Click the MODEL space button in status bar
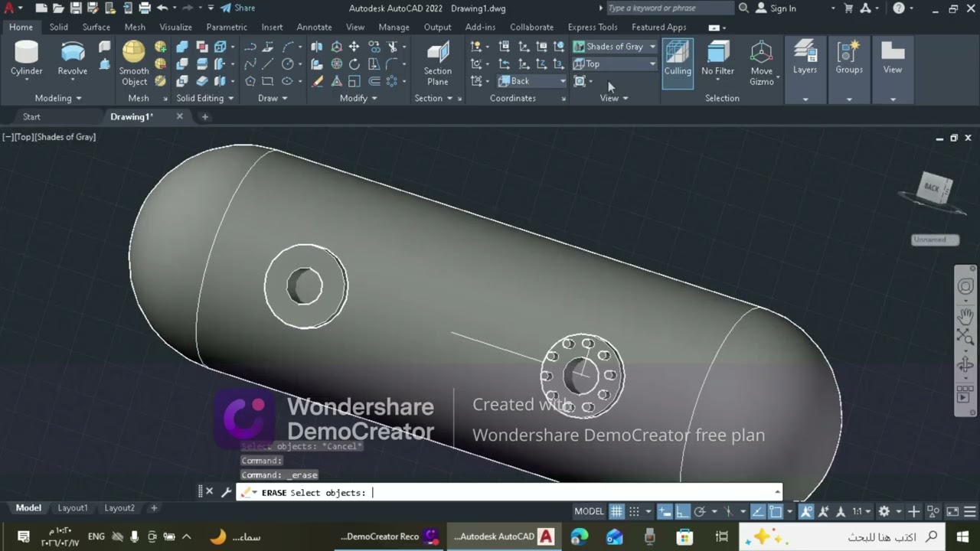The width and height of the screenshot is (980, 551). (589, 511)
